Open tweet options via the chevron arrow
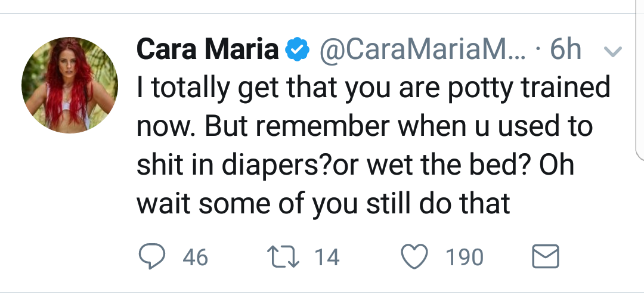644x301 pixels. (x=613, y=51)
